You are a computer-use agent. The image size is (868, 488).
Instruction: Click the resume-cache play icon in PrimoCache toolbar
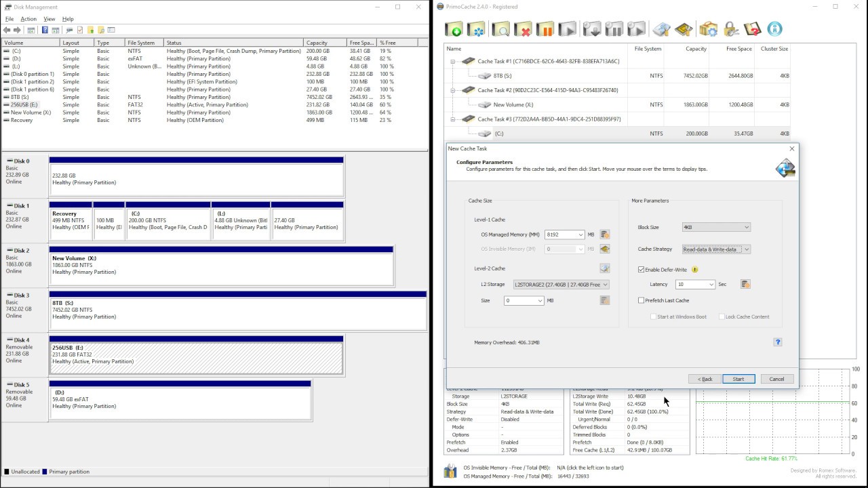point(568,29)
